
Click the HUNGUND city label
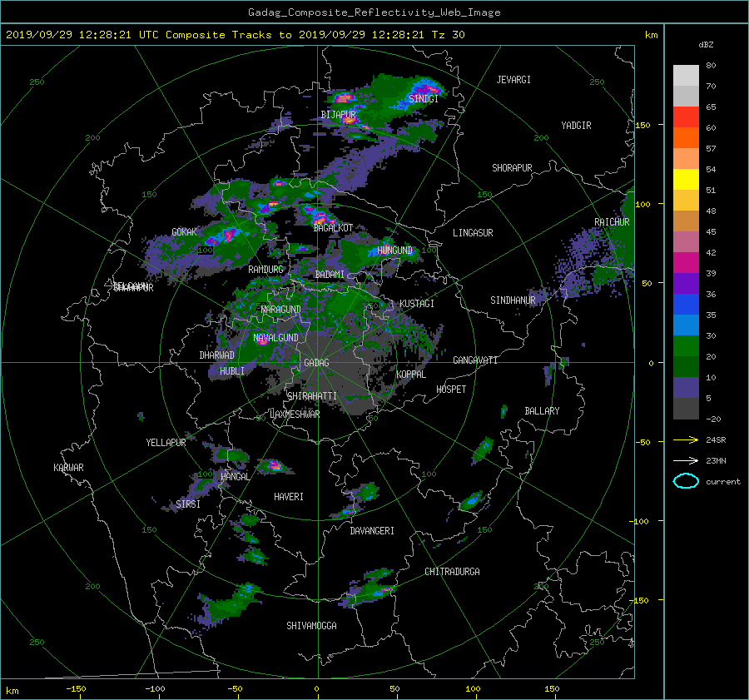394,251
